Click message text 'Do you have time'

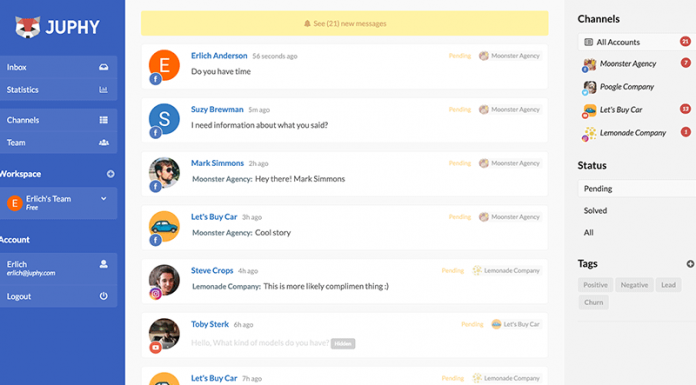221,71
